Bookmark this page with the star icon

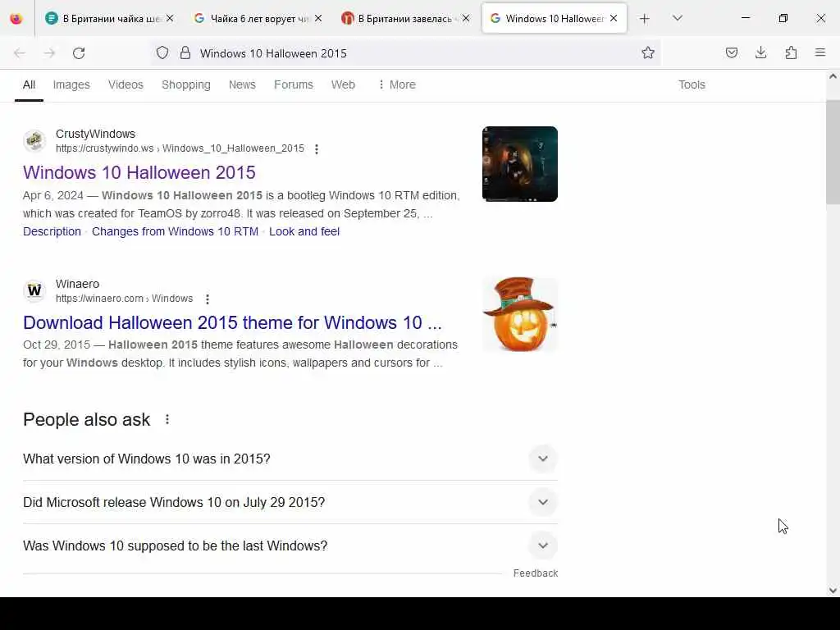click(648, 53)
